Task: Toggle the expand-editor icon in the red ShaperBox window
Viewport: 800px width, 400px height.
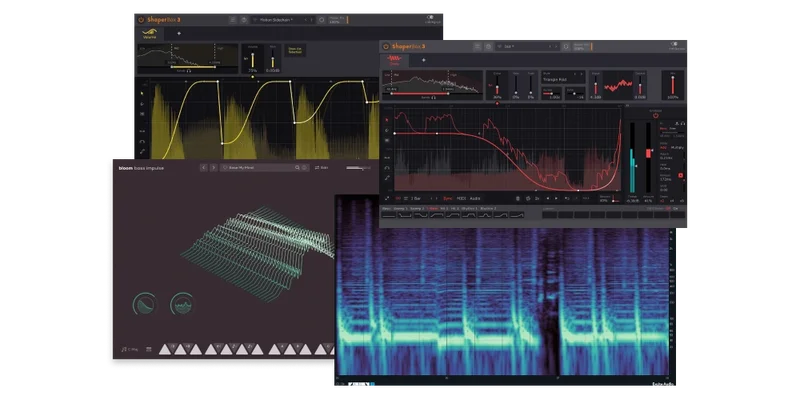Action: click(387, 198)
